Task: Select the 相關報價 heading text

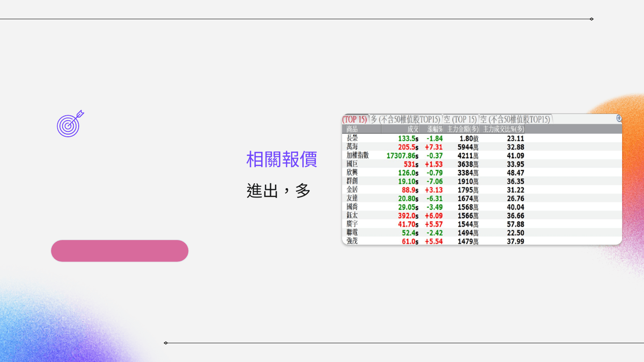Action: [282, 159]
